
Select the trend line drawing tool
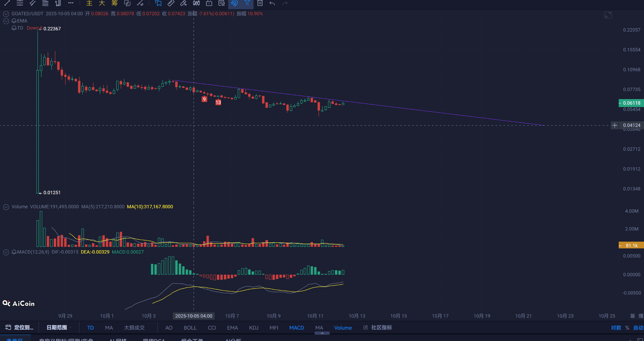[7, 3]
